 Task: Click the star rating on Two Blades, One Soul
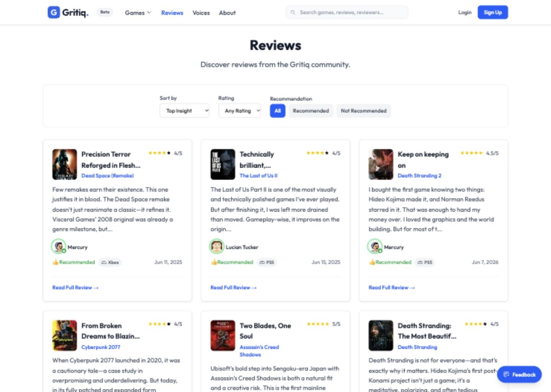(318, 324)
